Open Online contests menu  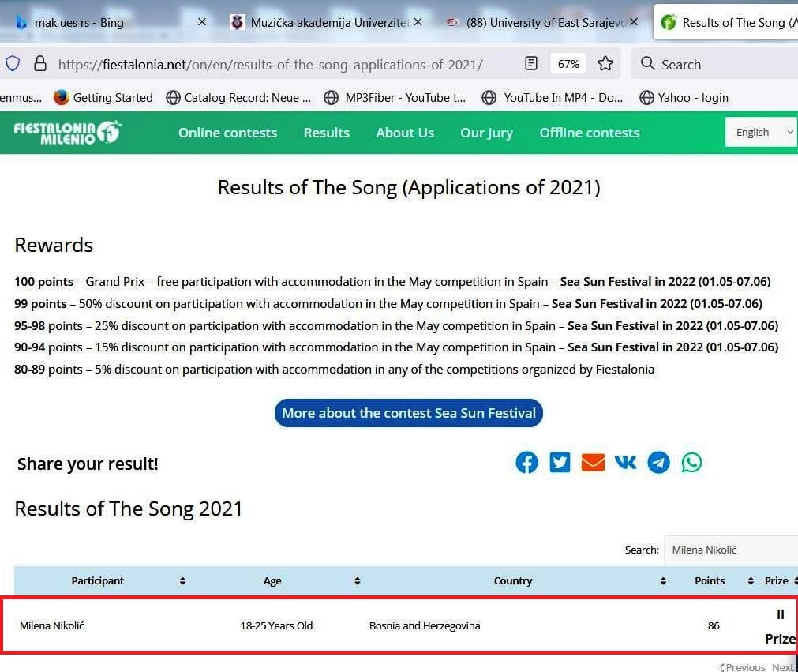(227, 133)
